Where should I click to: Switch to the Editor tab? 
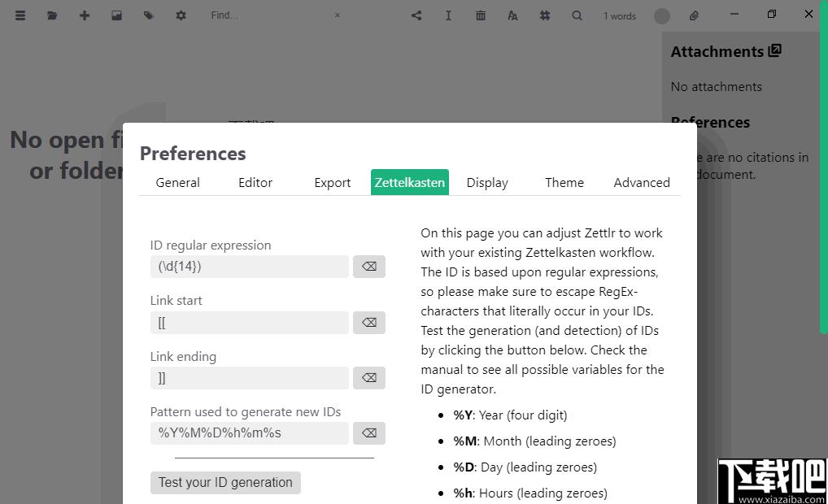(255, 183)
